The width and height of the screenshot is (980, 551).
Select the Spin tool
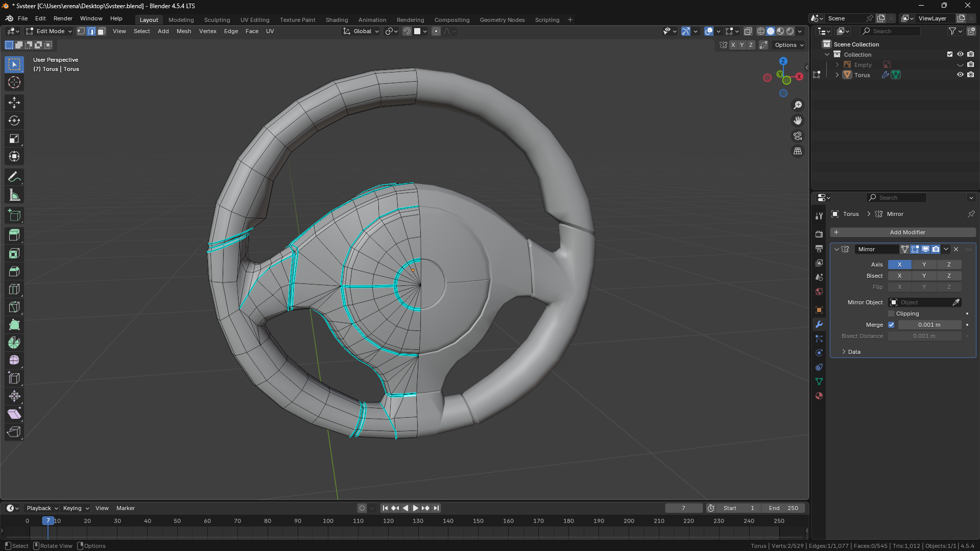[x=14, y=343]
